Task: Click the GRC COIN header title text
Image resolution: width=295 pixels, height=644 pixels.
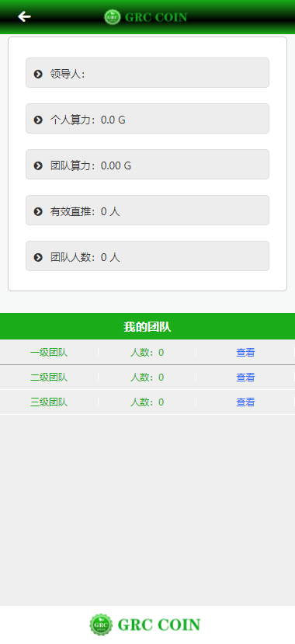Action: pos(156,17)
